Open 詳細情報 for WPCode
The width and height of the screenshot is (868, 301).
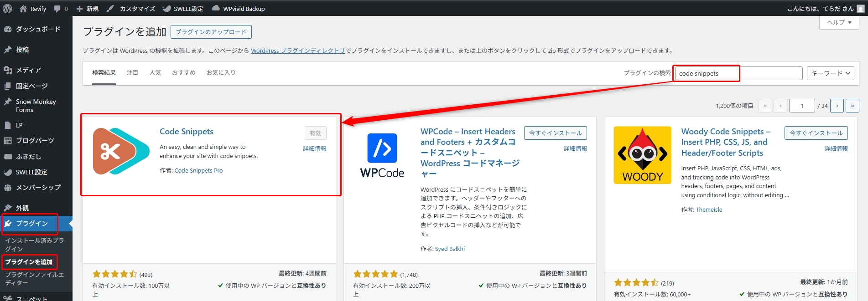click(x=576, y=148)
